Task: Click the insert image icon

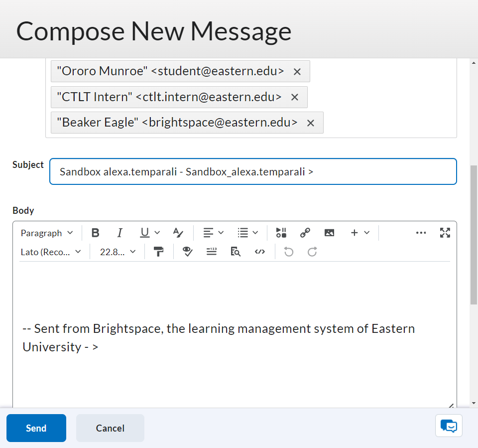Action: 329,233
